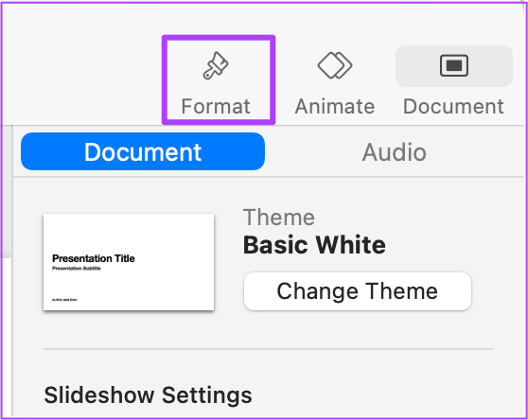This screenshot has width=528, height=420.
Task: Click the Format paintbrush icon
Action: click(216, 65)
